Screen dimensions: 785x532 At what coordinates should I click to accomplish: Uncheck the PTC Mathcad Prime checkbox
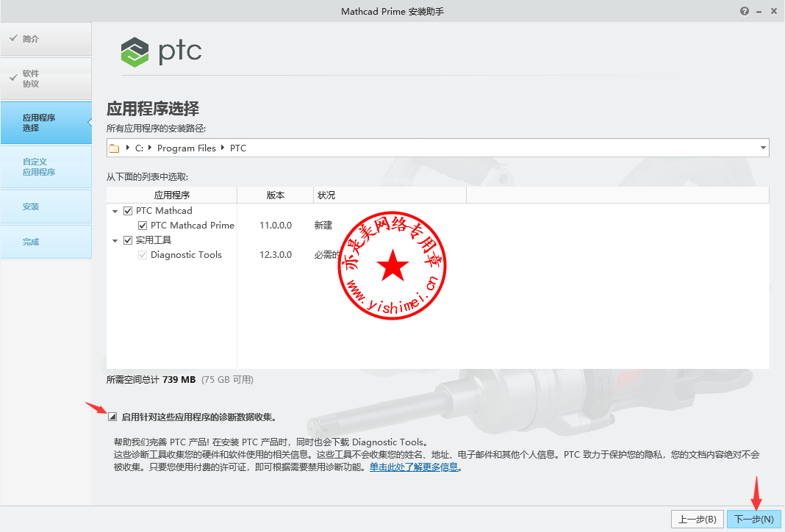[x=143, y=225]
